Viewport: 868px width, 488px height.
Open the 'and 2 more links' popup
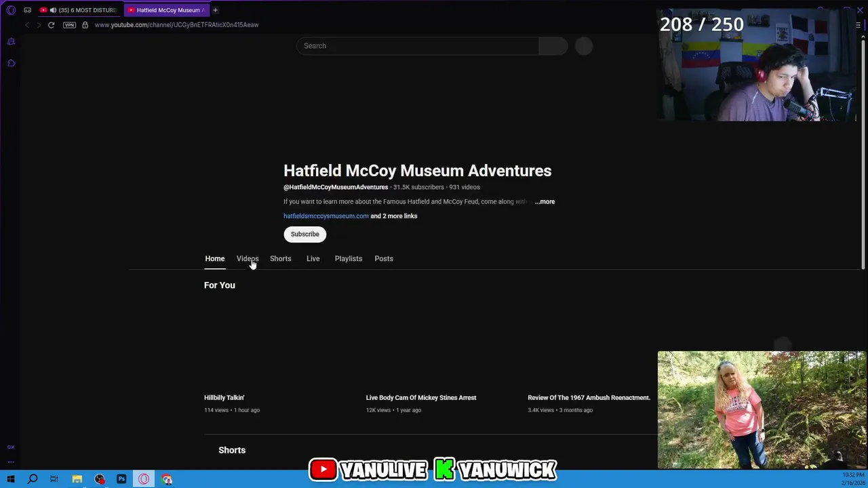[394, 216]
